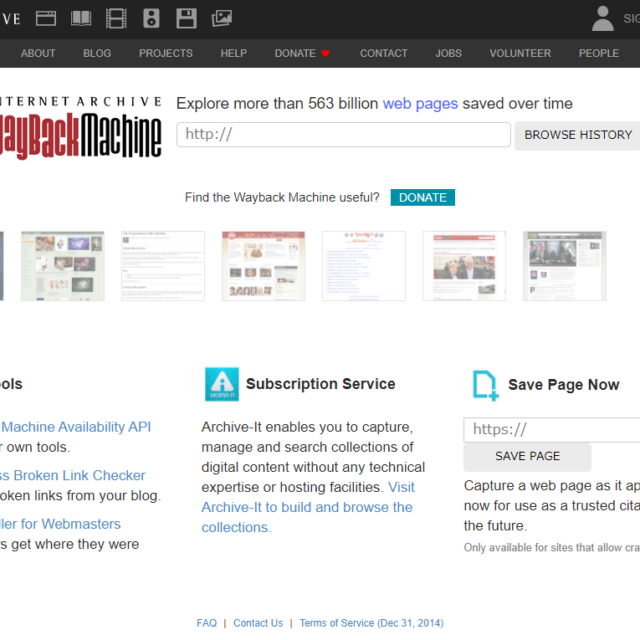Open DONATE in the navigation bar
The image size is (640, 640).
[x=302, y=53]
